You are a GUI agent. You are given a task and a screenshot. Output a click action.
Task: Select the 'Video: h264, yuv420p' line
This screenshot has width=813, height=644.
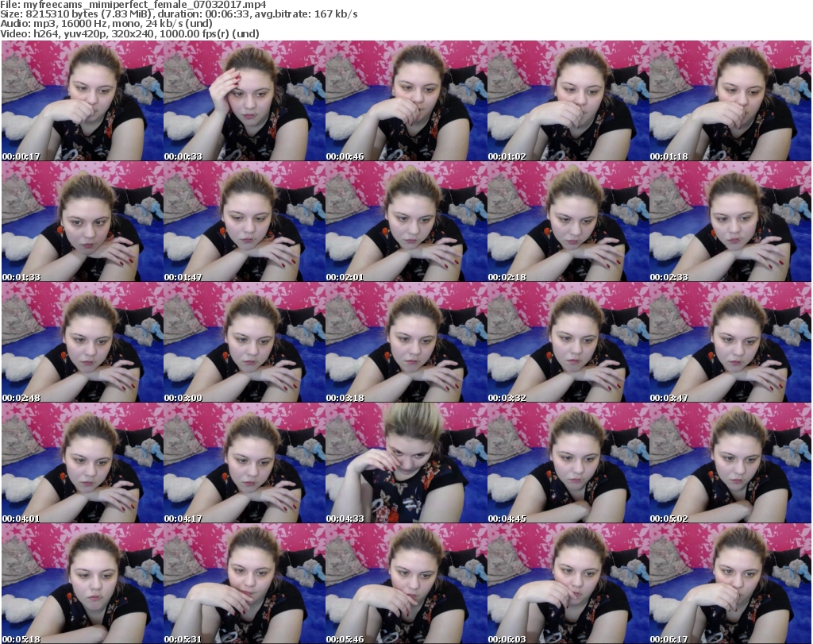(x=129, y=33)
